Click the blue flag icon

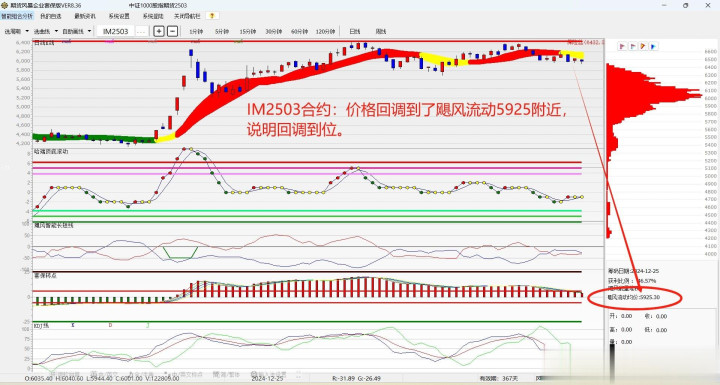(653, 46)
